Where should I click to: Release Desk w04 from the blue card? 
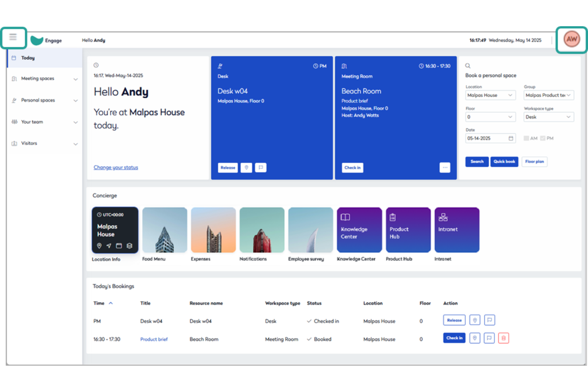click(228, 168)
